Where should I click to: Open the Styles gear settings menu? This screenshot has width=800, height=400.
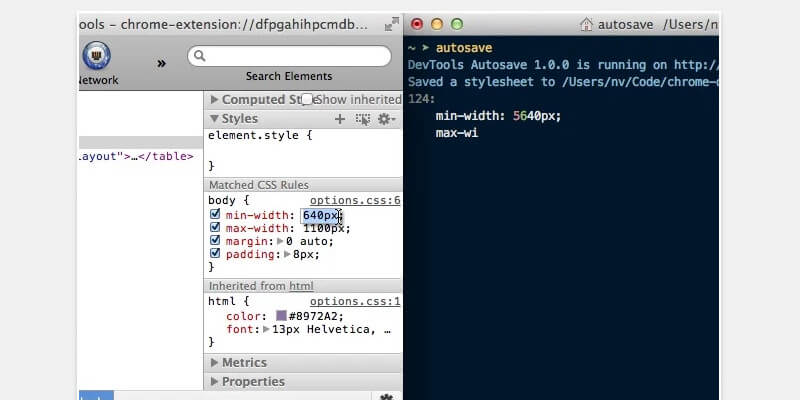pyautogui.click(x=384, y=119)
